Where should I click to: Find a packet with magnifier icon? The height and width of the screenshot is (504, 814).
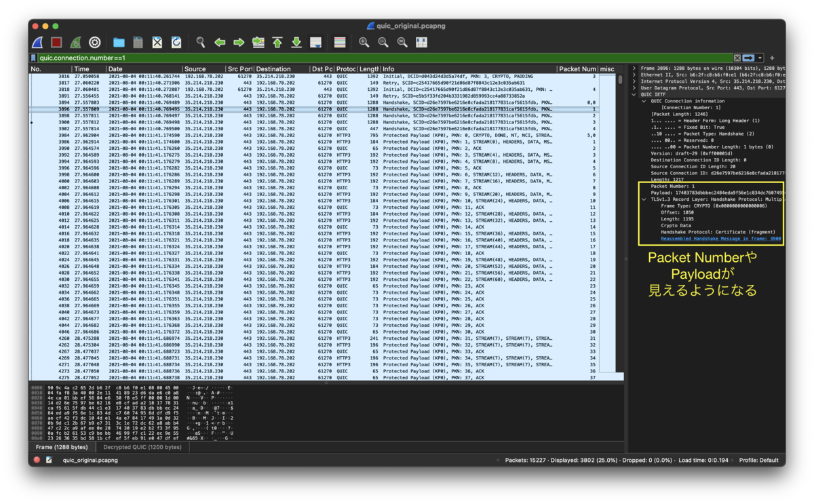click(x=201, y=43)
